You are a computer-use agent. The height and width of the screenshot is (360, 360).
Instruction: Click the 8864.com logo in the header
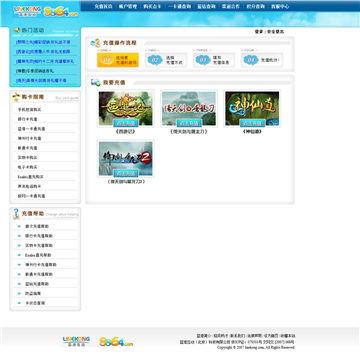point(61,11)
